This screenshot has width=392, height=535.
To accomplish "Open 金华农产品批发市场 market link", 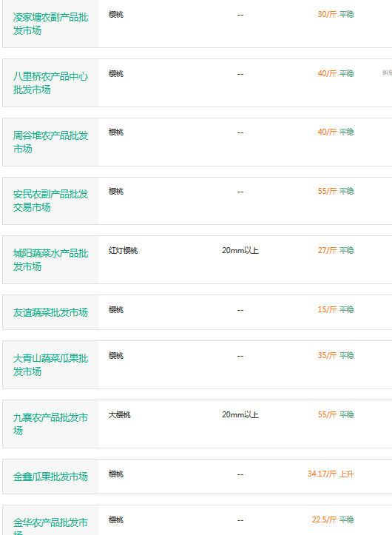I will (50, 526).
